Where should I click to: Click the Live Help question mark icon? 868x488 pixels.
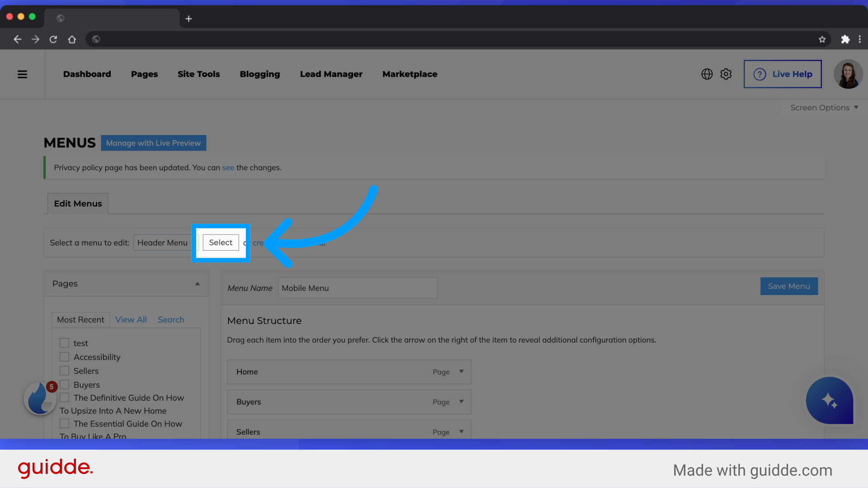pos(759,74)
